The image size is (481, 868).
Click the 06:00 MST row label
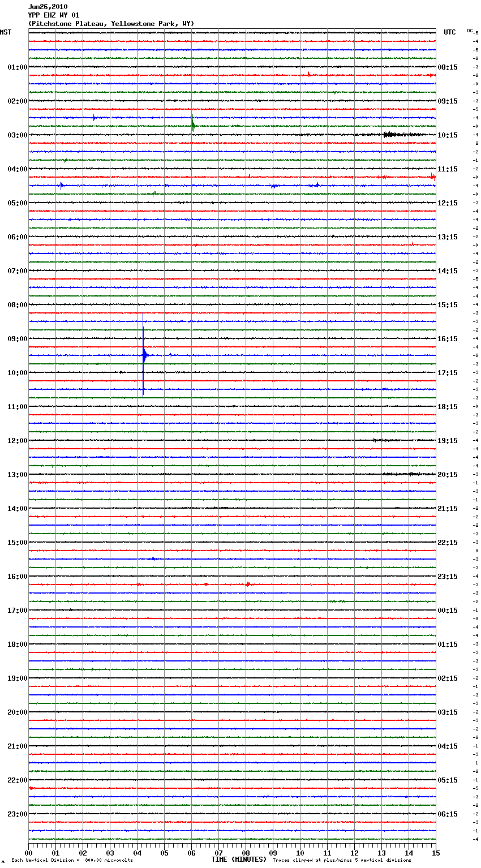[17, 237]
